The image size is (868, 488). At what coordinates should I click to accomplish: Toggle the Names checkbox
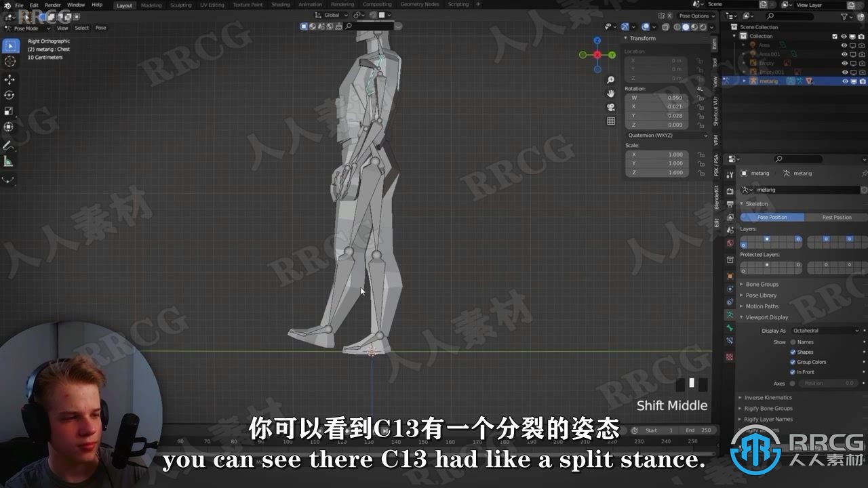pyautogui.click(x=793, y=342)
